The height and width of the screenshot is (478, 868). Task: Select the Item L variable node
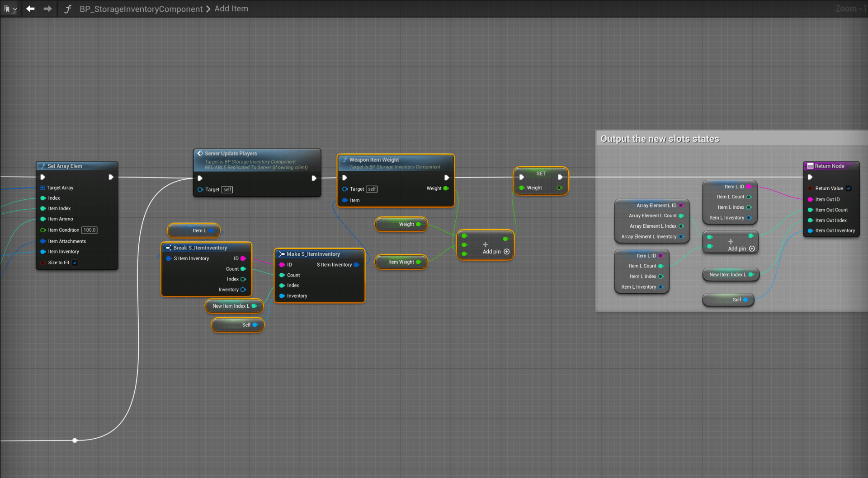click(194, 230)
